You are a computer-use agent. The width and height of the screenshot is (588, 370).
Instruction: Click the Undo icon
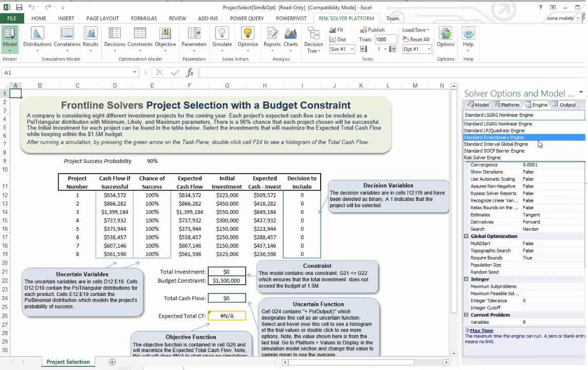click(31, 7)
